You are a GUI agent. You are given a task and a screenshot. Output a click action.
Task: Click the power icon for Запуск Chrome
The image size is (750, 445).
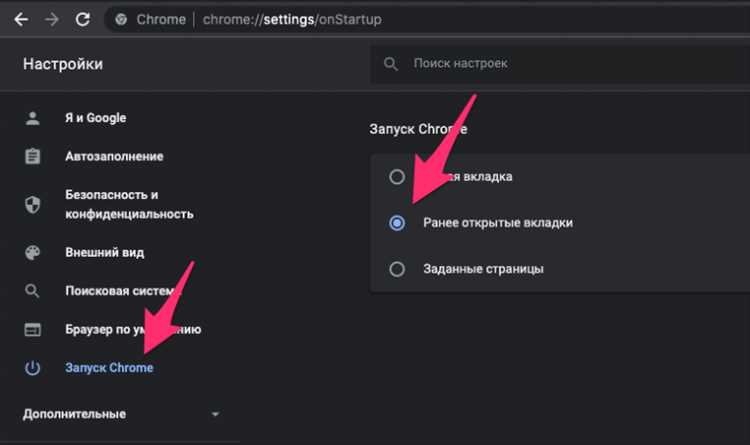click(x=33, y=368)
